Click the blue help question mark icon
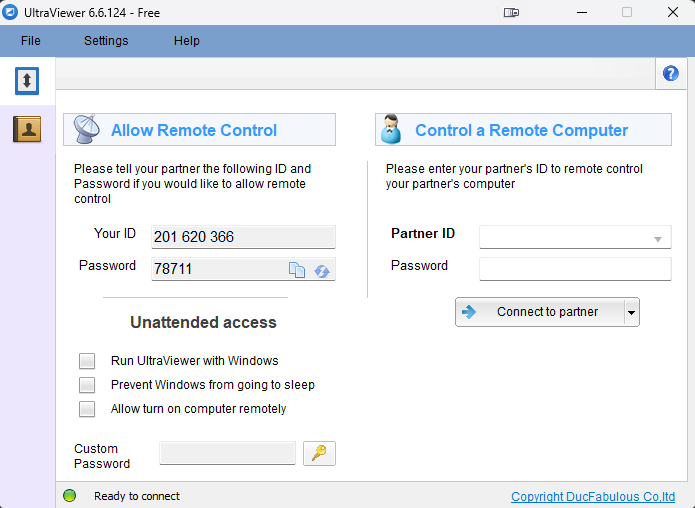695x508 pixels. 671,73
